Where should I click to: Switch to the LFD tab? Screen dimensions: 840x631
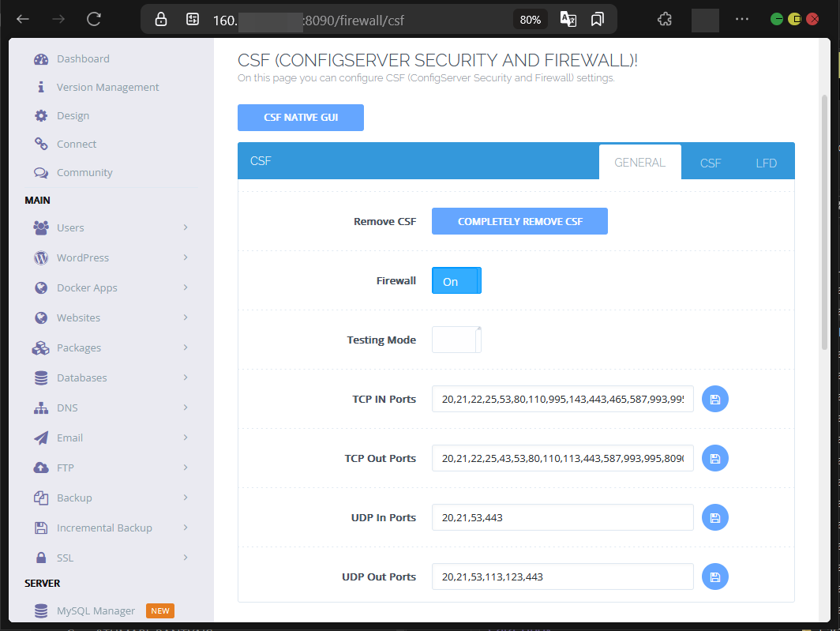[x=766, y=163]
